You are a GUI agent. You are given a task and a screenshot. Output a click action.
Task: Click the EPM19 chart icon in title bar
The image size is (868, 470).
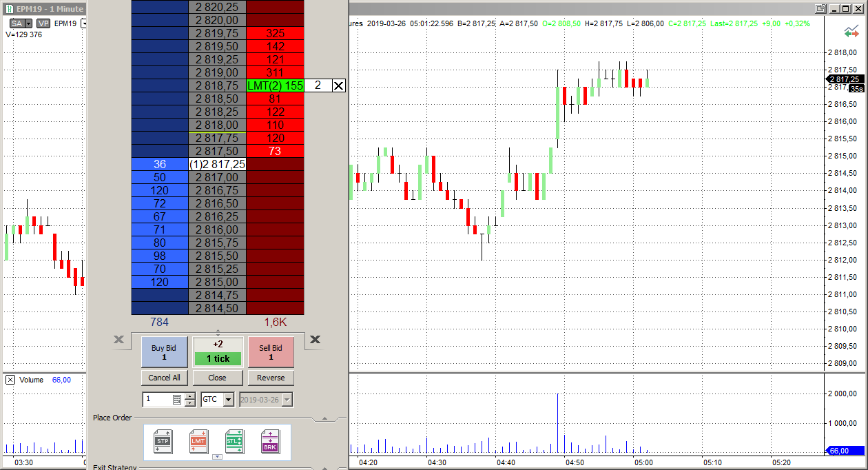point(8,9)
